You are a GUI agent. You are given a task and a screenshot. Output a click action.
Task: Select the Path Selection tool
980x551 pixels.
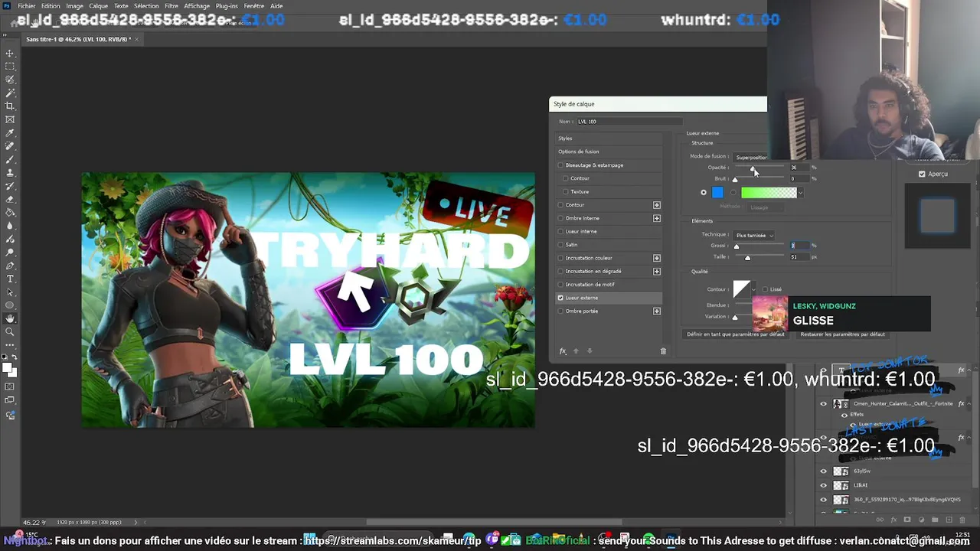10,292
